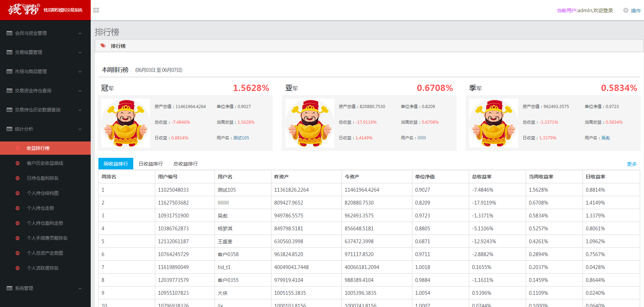Switch to the 总收益排行 tab
Viewport: 644px width, 307px height.
click(x=186, y=164)
